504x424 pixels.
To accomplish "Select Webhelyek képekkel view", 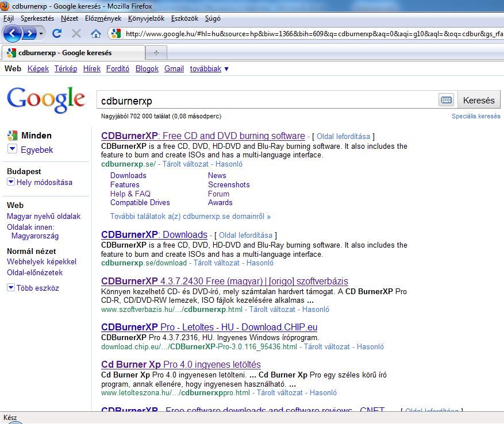I will click(x=42, y=261).
